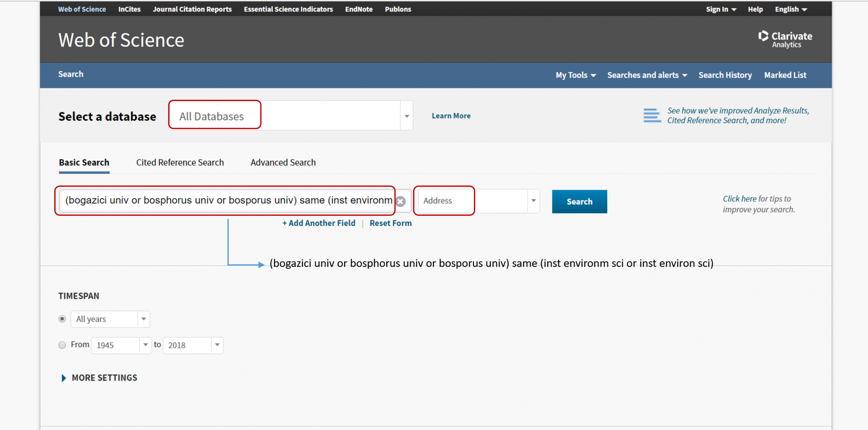Switch to Cited Reference Search tab
The width and height of the screenshot is (868, 430).
[x=180, y=162]
